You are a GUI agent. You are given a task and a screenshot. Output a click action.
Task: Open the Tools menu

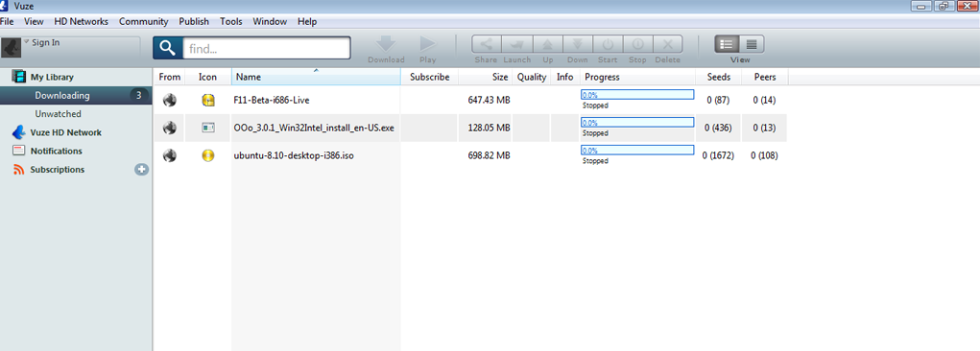tap(231, 21)
